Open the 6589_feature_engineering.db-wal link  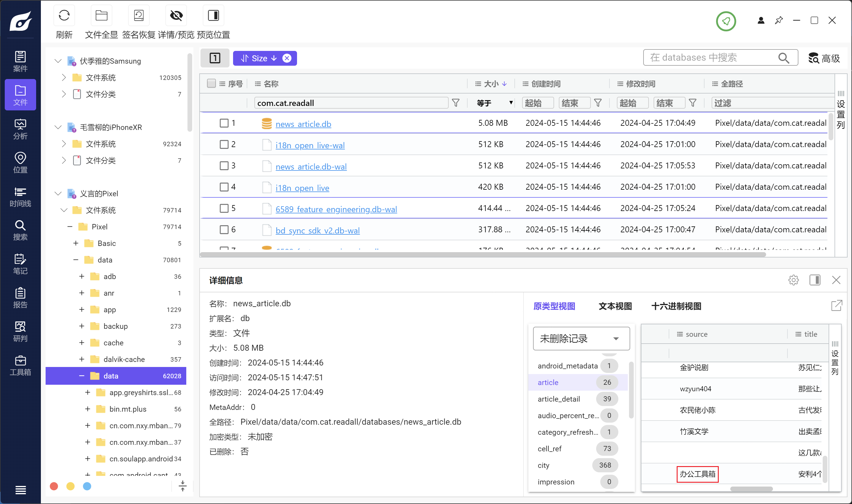336,209
